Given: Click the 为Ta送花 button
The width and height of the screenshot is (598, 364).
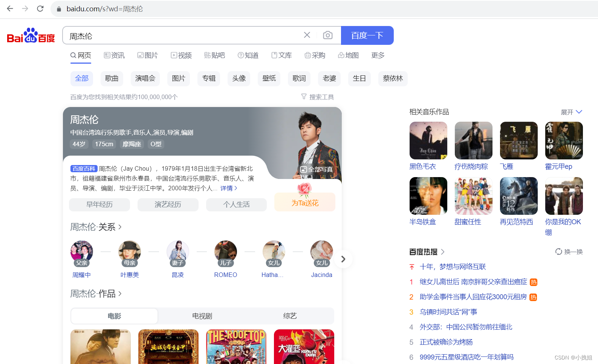Looking at the screenshot, I should (305, 202).
